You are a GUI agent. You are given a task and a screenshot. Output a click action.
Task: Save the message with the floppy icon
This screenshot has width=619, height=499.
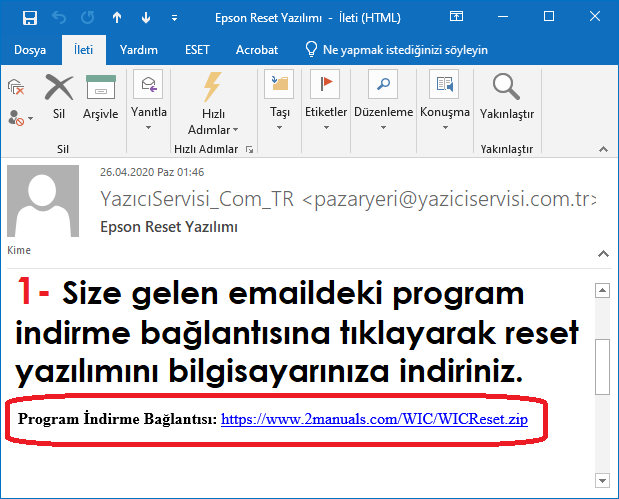point(30,18)
